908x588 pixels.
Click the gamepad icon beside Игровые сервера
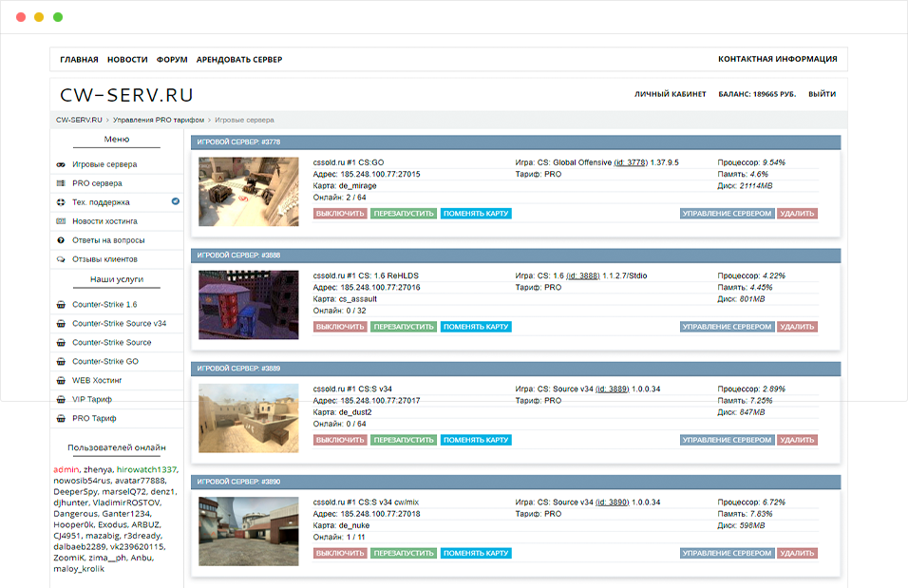[62, 164]
